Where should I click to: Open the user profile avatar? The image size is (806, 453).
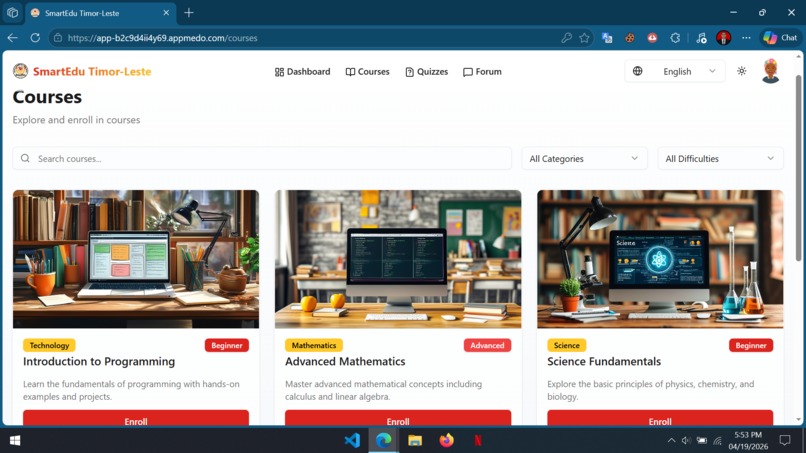(x=770, y=71)
